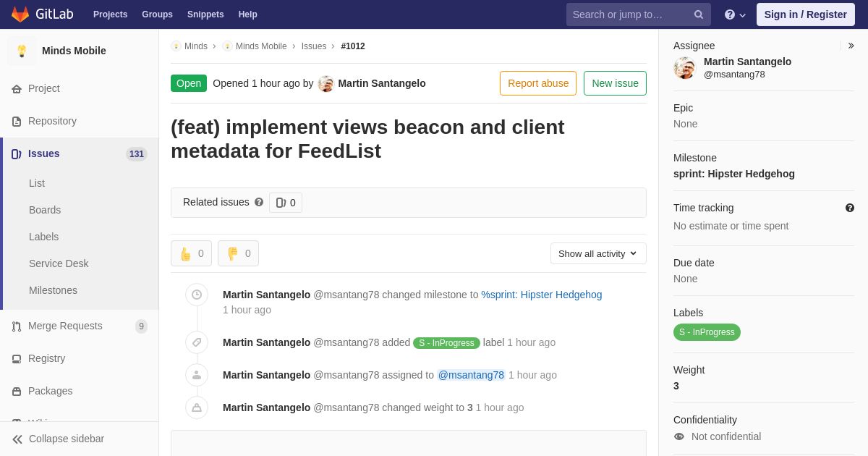Open Milestones in sidebar

point(53,290)
